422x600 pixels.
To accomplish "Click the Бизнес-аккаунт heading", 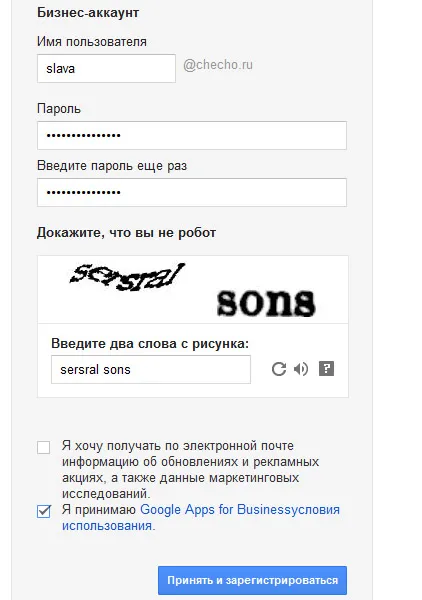I will 88,13.
